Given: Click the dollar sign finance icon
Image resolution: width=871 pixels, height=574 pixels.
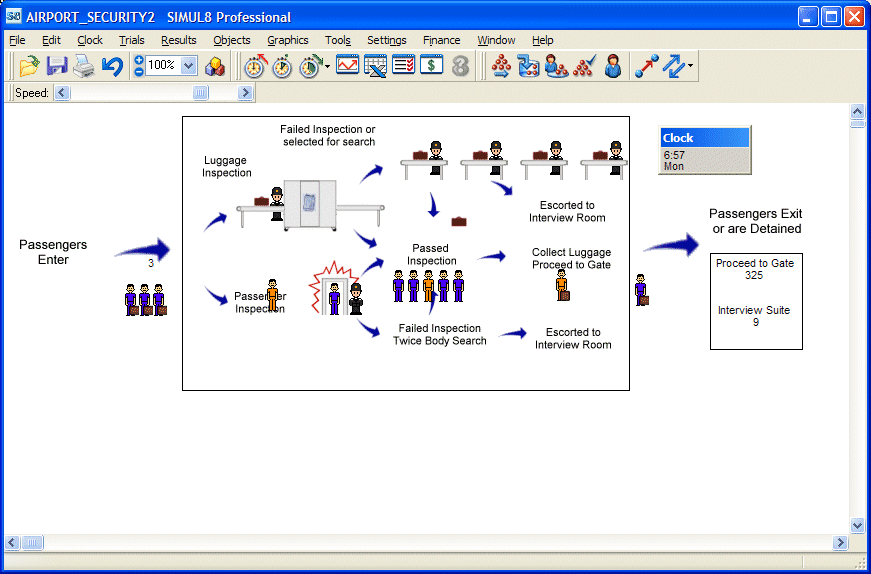Looking at the screenshot, I should (431, 67).
